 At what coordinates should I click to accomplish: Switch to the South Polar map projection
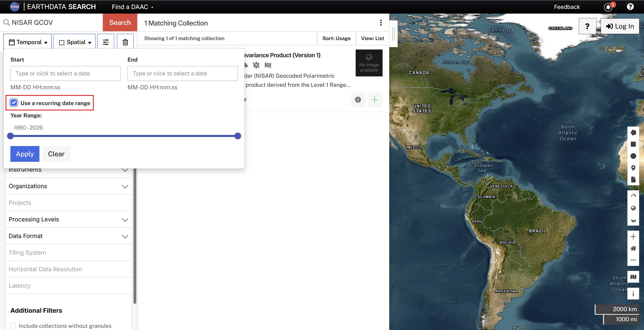633,220
